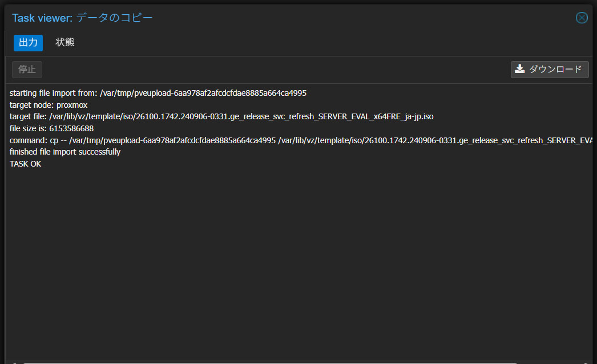Click the 'target node: proxmox' line
The height and width of the screenshot is (364, 597).
[x=49, y=105]
